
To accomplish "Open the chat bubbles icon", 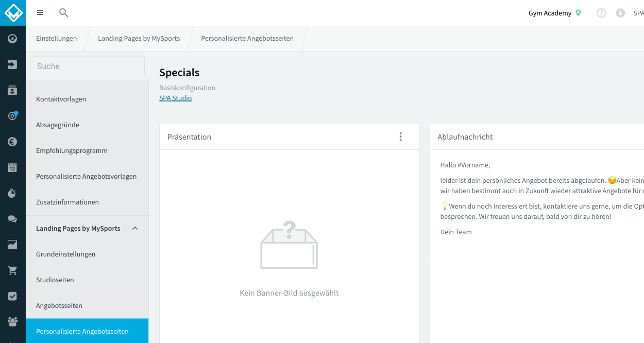I will coord(12,219).
